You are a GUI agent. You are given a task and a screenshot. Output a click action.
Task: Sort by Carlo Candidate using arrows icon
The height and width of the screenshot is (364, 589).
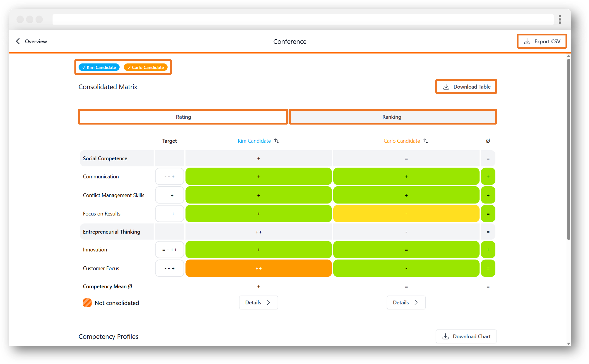click(x=426, y=141)
